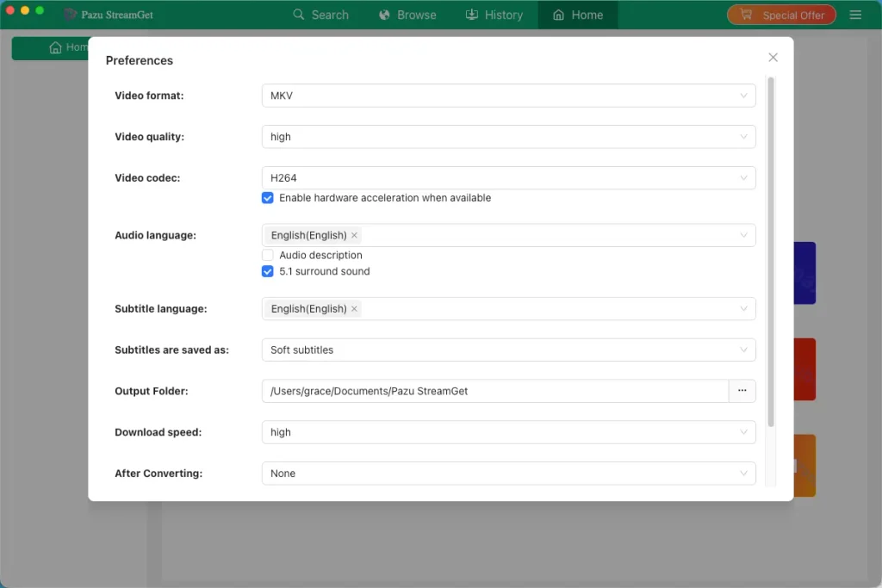
Task: Click the green Home button behind the dialog
Action: (51, 48)
